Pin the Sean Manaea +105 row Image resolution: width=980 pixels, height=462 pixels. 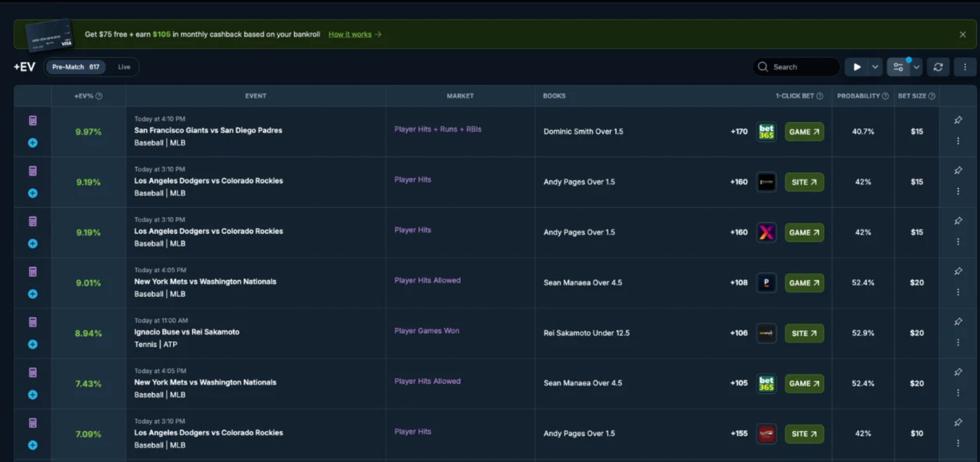coord(958,372)
